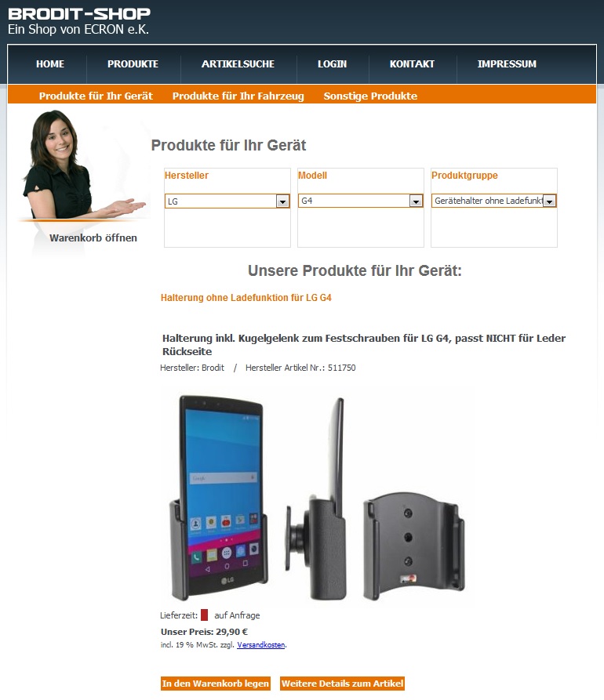Open the Hersteller dropdown showing LG

227,201
